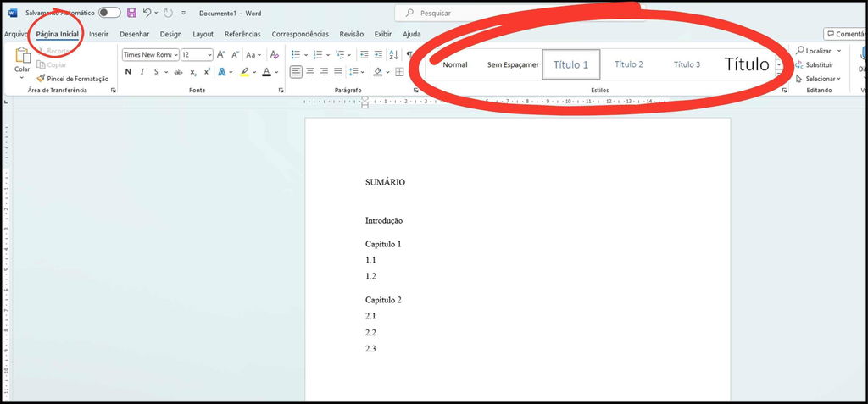868x404 pixels.
Task: Decrease font size with smaller A icon
Action: [235, 55]
